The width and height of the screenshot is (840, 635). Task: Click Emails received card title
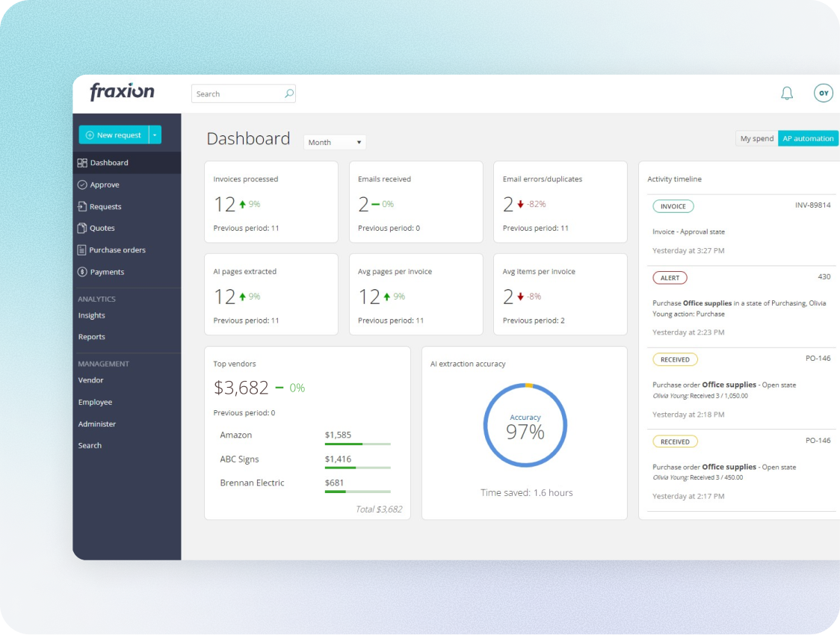(384, 179)
